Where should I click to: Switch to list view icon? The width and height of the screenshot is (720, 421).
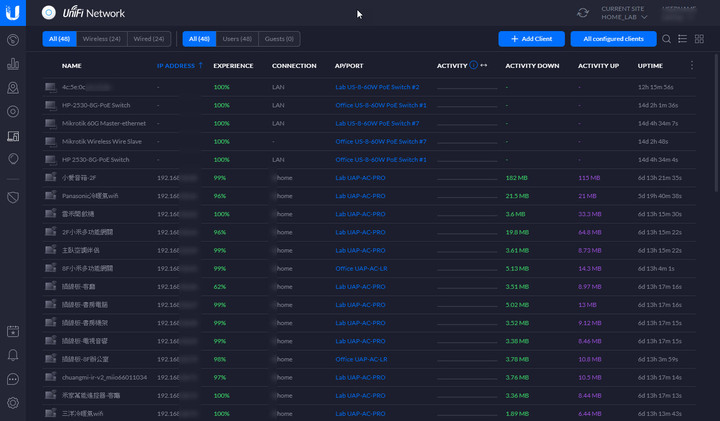point(682,39)
